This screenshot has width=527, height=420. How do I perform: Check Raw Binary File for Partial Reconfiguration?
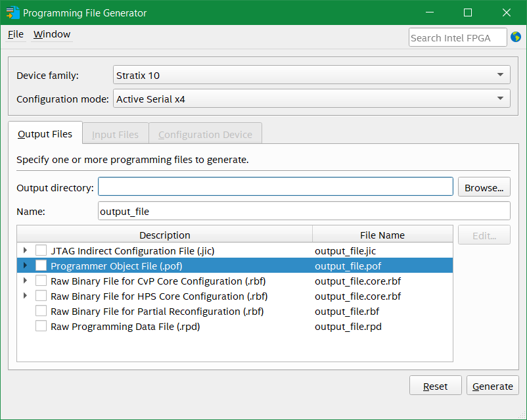(41, 311)
